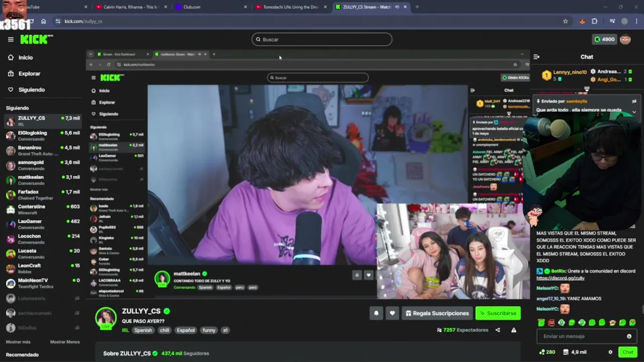Select ZULLYY_CS channel in followed list
Image resolution: width=644 pixels, height=362 pixels.
42,121
